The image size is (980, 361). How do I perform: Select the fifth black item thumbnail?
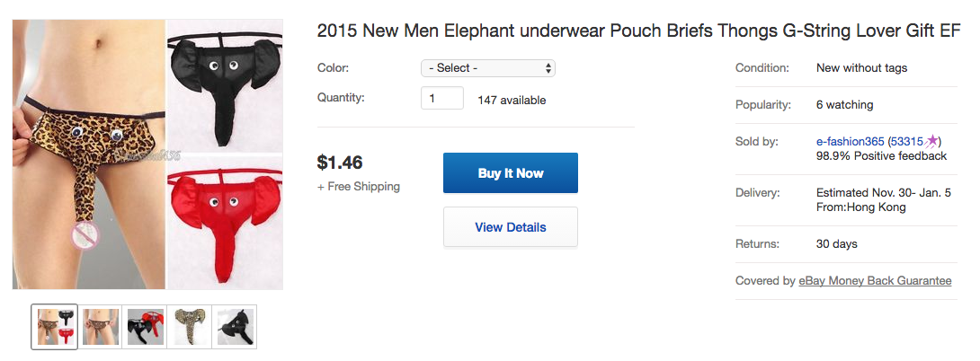[x=234, y=327]
